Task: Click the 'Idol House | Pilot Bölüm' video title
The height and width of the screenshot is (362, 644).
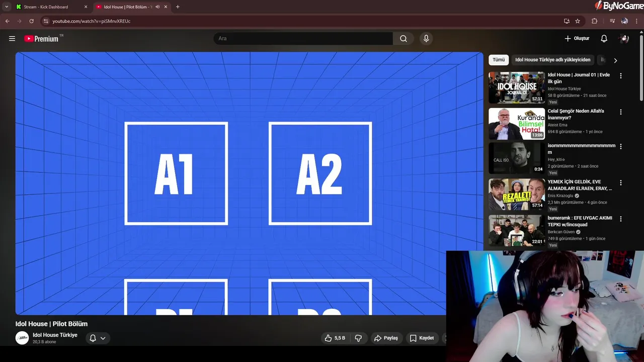Action: pos(51,324)
